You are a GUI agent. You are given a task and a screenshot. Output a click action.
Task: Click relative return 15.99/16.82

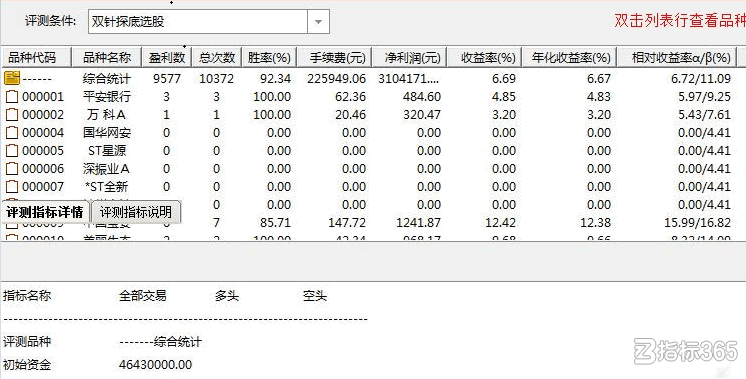697,223
